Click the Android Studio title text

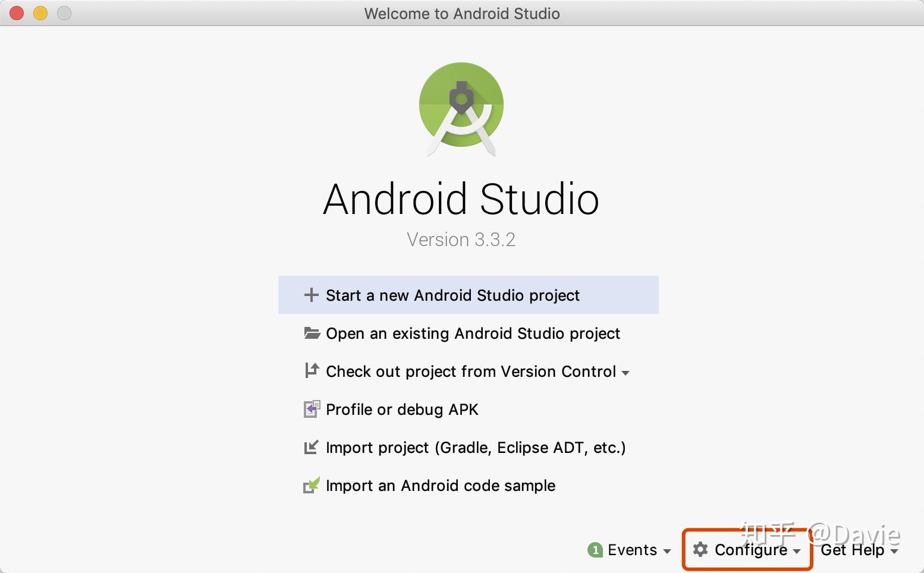point(461,199)
